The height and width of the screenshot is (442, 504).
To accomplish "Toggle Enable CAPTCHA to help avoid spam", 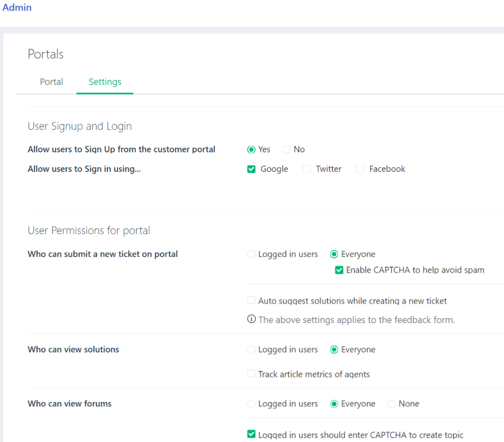I will (339, 270).
